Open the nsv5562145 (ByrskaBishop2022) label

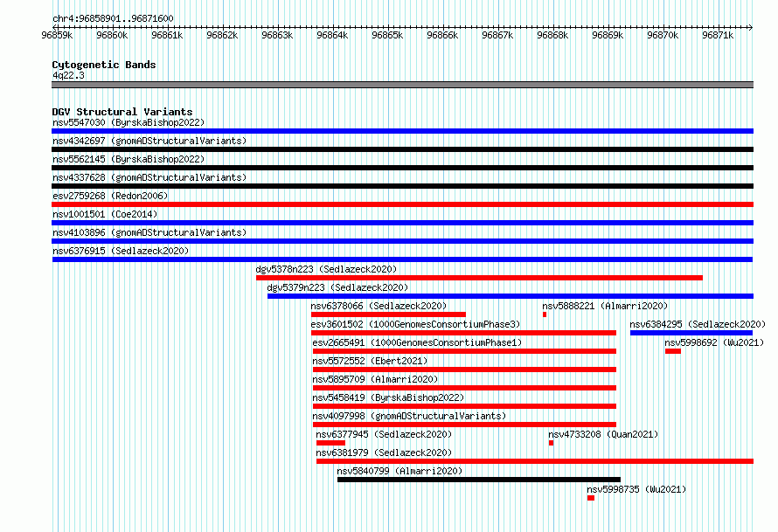coord(129,159)
